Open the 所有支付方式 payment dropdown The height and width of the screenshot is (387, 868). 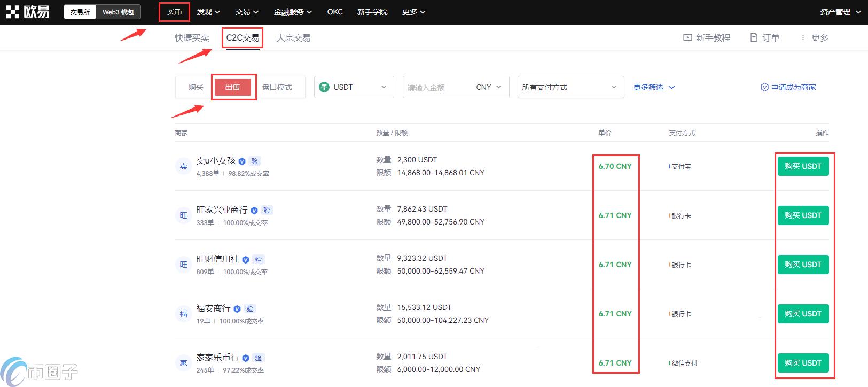pos(571,87)
